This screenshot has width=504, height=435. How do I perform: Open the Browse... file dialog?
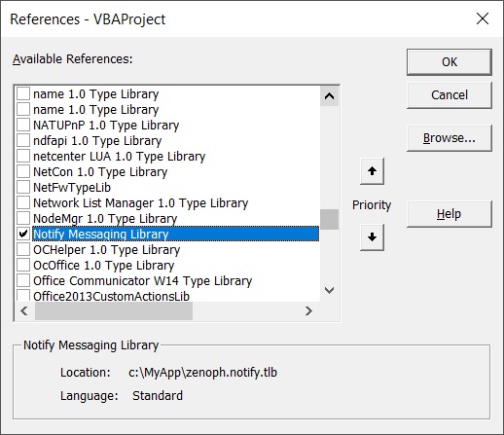point(450,138)
